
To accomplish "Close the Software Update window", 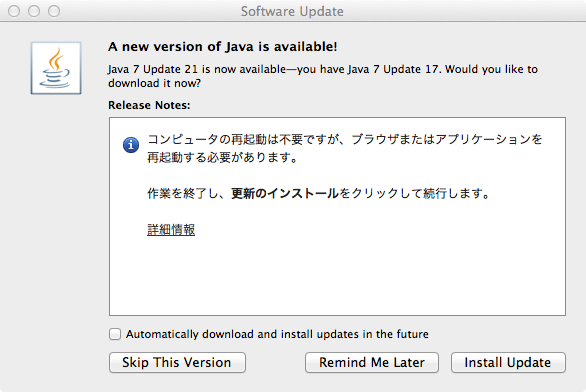I will 14,11.
